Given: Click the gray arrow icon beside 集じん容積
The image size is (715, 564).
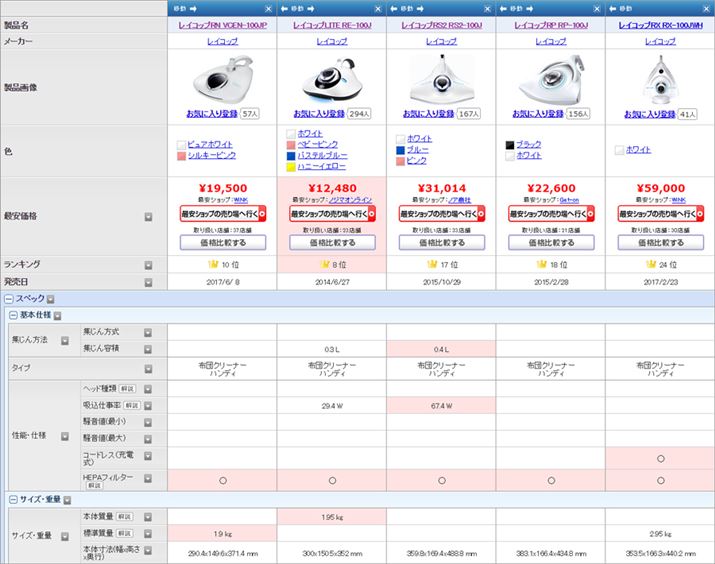Looking at the screenshot, I should [x=148, y=348].
